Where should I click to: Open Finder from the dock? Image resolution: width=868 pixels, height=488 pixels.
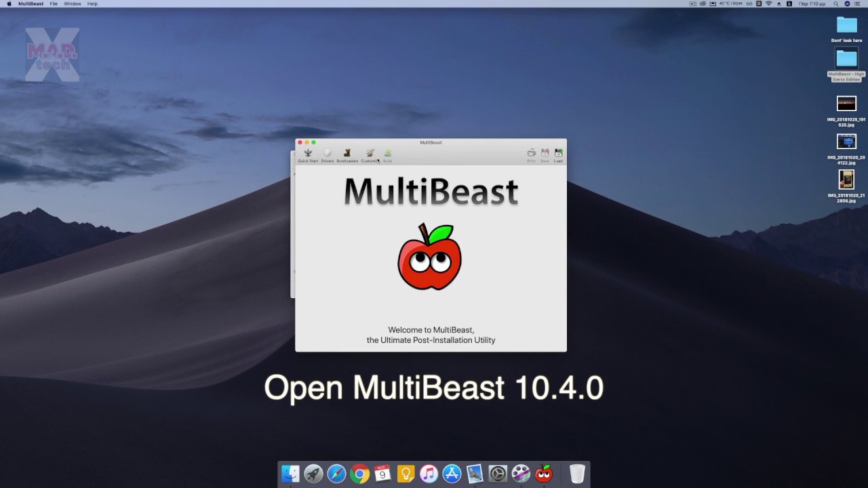click(290, 473)
